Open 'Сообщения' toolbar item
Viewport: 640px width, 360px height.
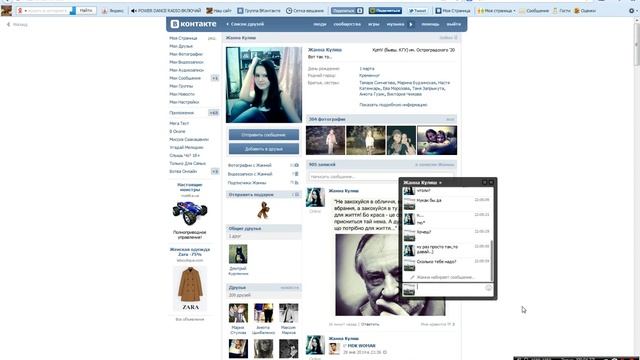click(534, 11)
